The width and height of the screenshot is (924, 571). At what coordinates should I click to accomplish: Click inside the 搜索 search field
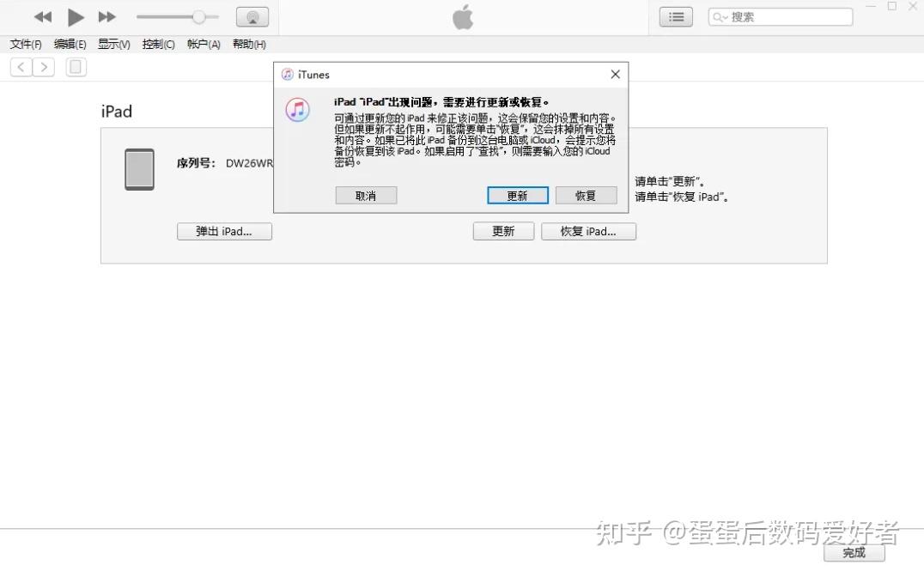[x=781, y=16]
